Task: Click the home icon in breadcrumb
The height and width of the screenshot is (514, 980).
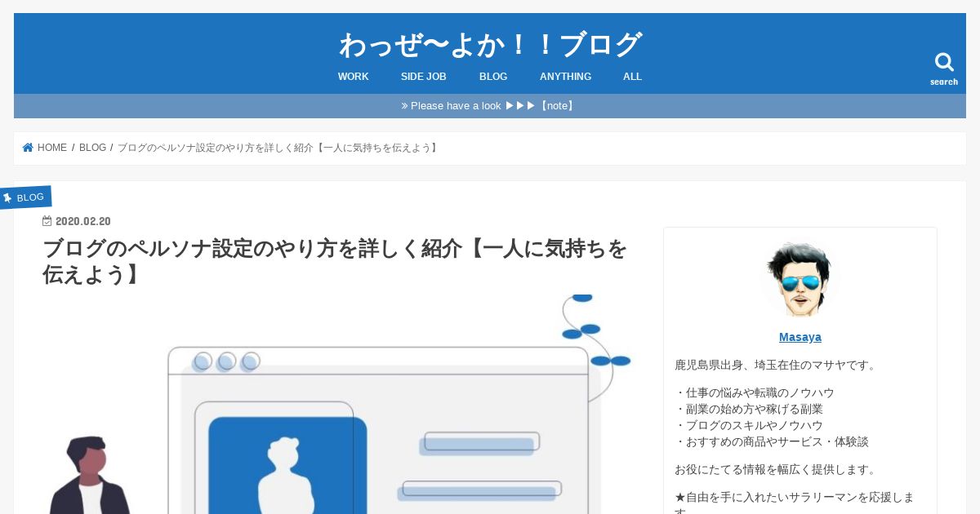Action: coord(28,148)
